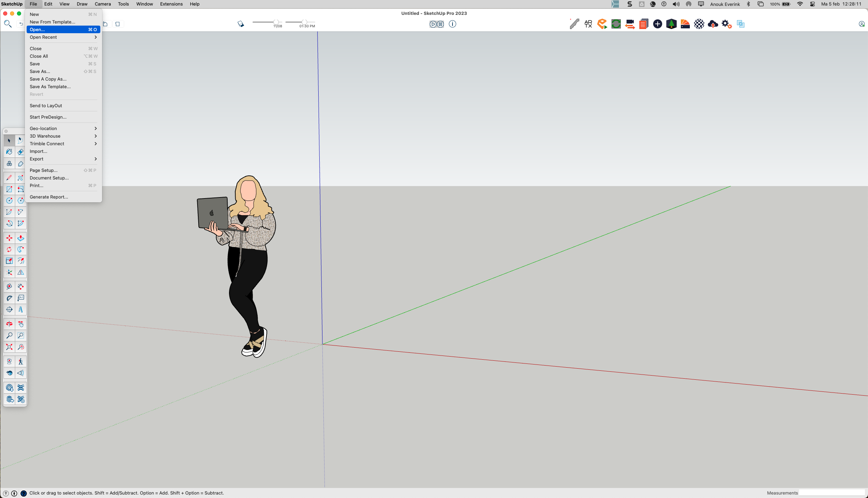This screenshot has width=868, height=498.
Task: Activate the Move tool
Action: pos(9,238)
